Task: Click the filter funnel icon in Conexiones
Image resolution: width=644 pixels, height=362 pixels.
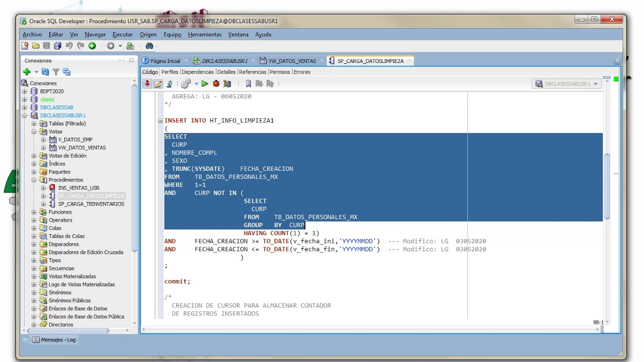Action: point(56,72)
